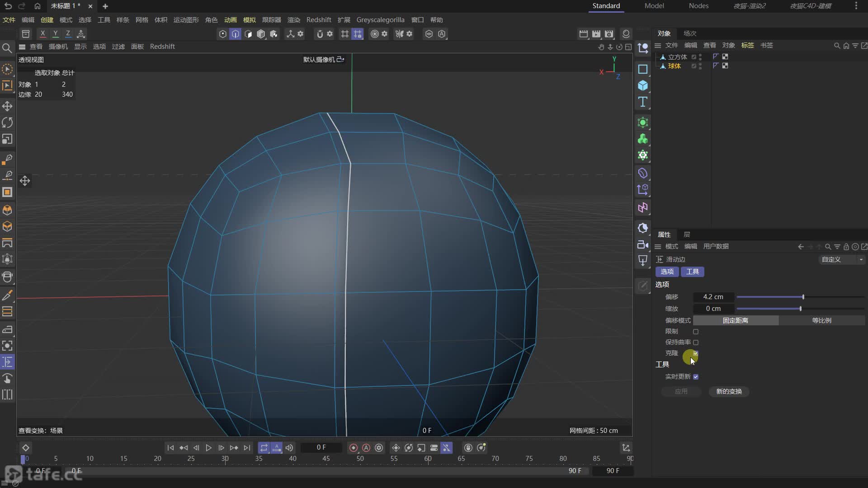This screenshot has height=488, width=868.
Task: Switch to edges mode icon
Action: pyautogui.click(x=235, y=34)
